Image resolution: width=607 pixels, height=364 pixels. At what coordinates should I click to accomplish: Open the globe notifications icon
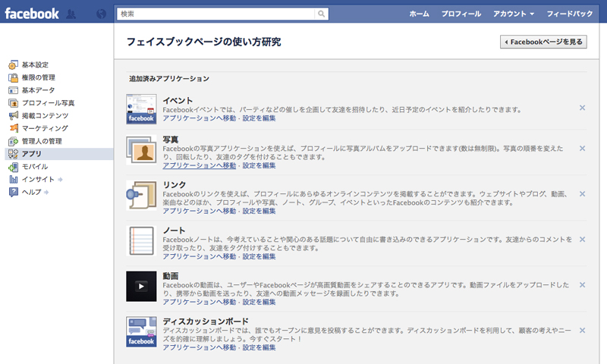click(x=101, y=14)
